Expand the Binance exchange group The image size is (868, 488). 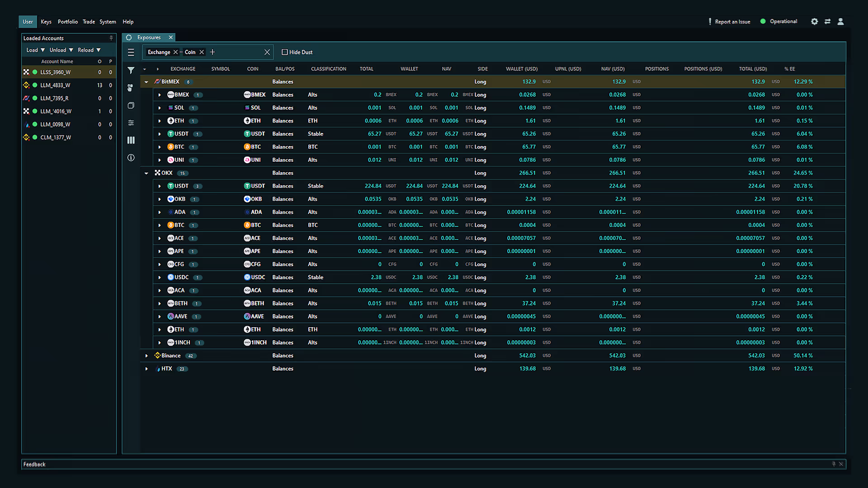146,356
